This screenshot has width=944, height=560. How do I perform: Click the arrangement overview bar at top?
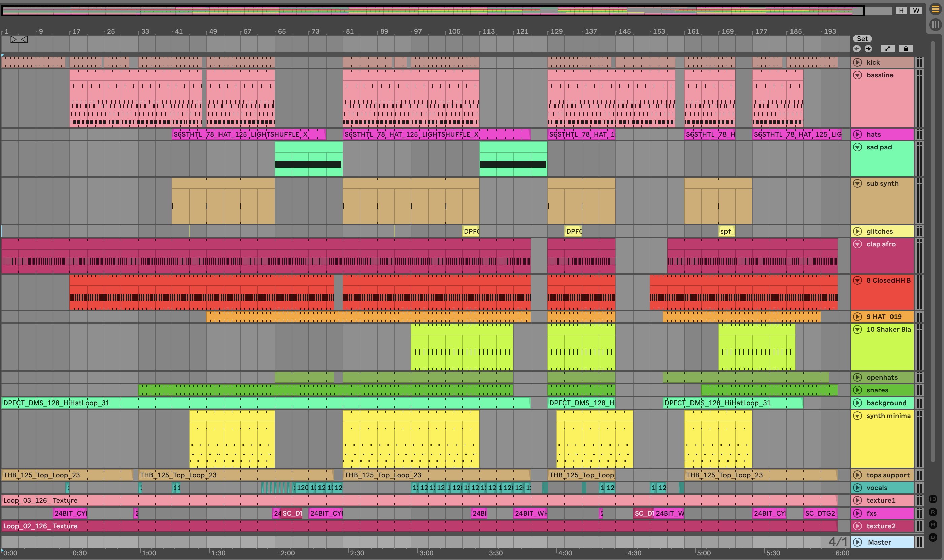(432, 10)
